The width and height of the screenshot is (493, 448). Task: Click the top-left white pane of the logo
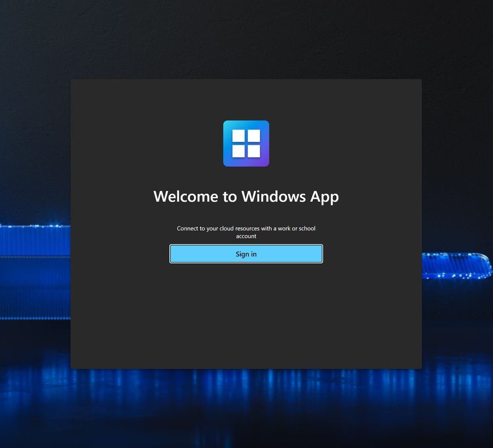point(239,136)
